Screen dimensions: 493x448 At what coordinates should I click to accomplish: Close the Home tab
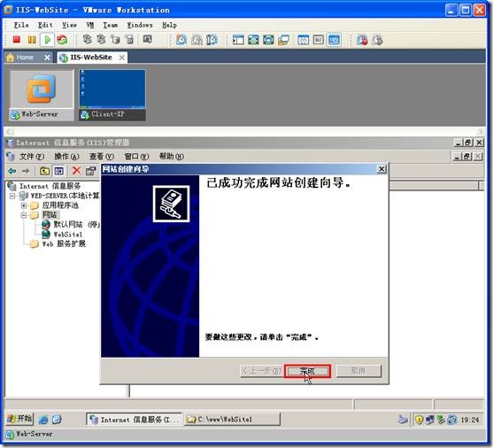(x=47, y=58)
